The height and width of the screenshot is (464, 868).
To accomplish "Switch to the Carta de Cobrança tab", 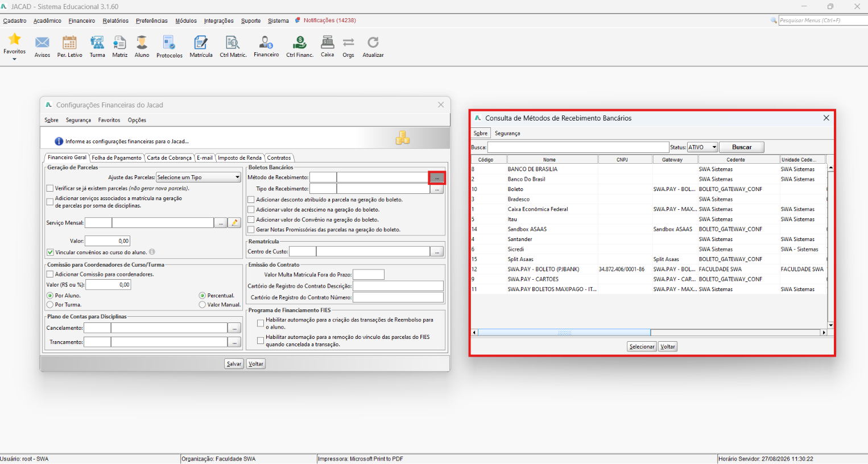I will click(169, 158).
